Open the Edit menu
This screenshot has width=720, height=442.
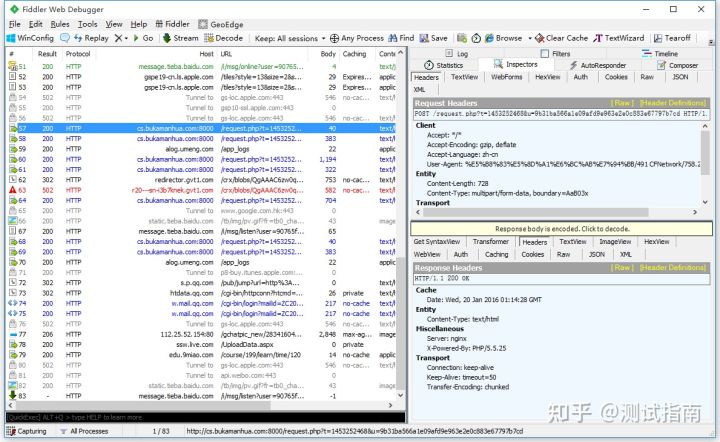click(x=35, y=24)
